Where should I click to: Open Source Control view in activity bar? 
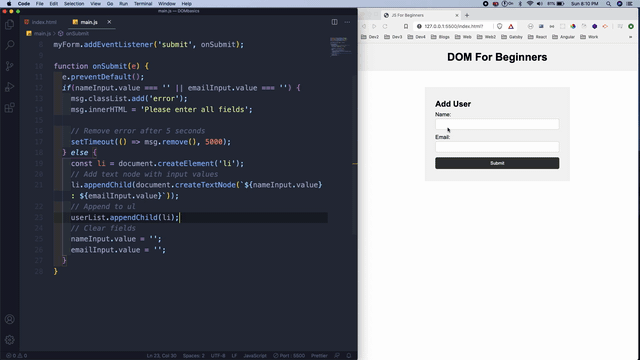tap(9, 66)
